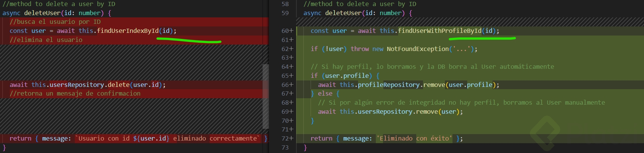
Task: Click the comment starting 'Si por algún error'
Action: point(462,103)
